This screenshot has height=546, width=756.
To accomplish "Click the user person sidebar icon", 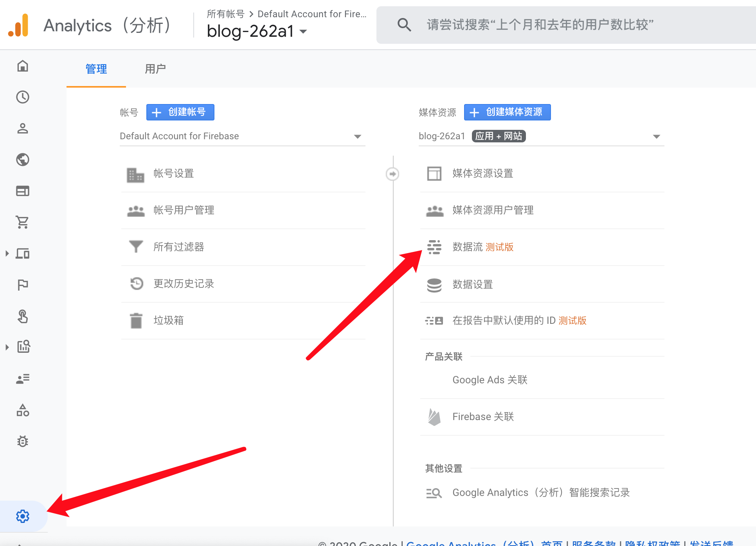I will 23,128.
